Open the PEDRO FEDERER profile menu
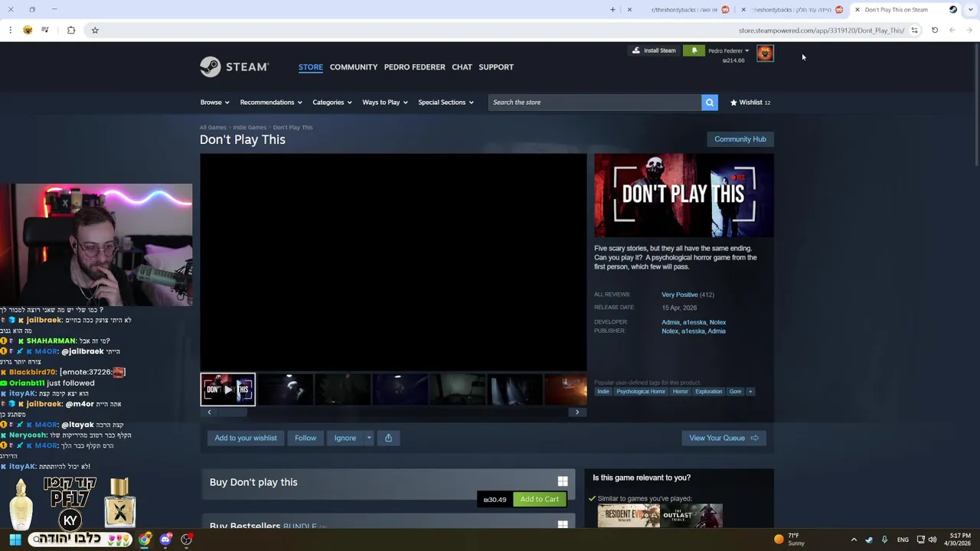 (414, 67)
